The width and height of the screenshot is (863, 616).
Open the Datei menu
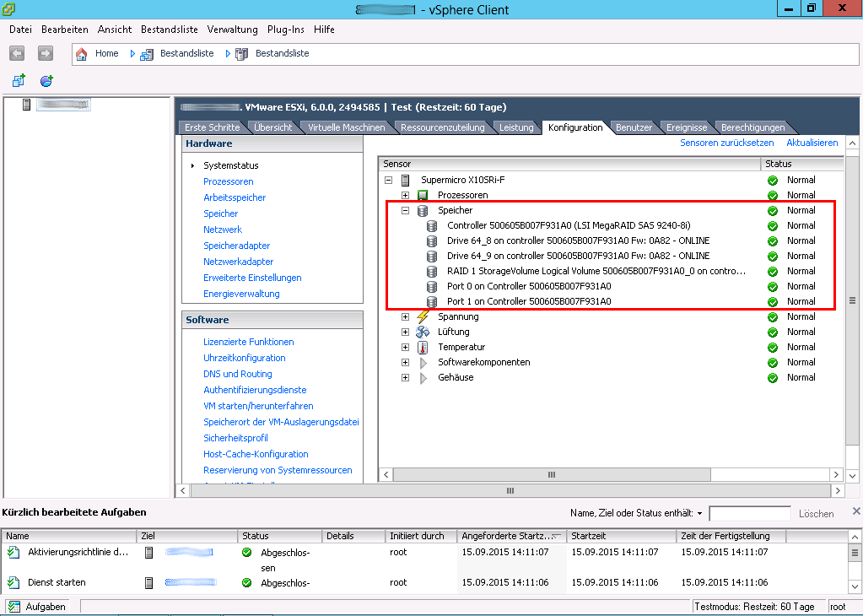(20, 30)
